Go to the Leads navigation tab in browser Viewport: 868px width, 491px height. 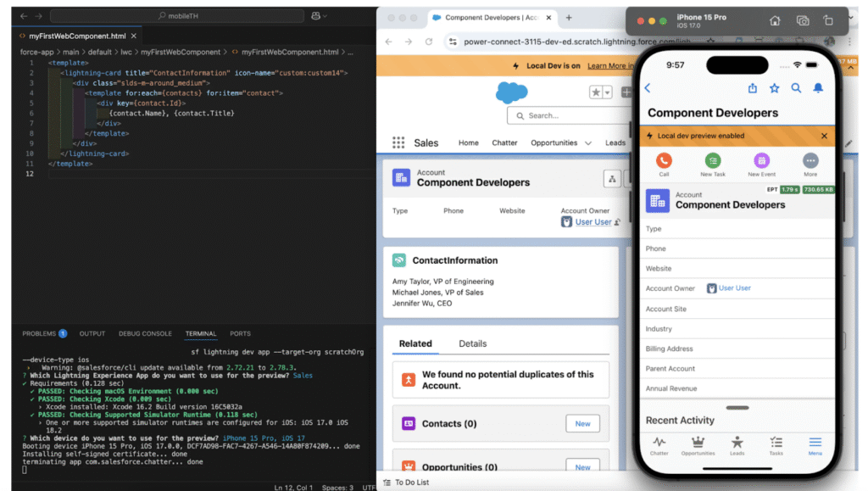pos(615,142)
